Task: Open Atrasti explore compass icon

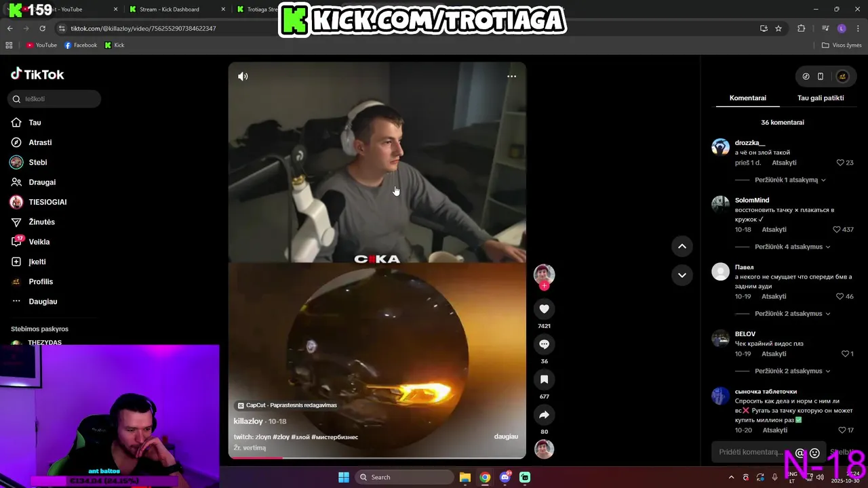Action: (x=16, y=142)
